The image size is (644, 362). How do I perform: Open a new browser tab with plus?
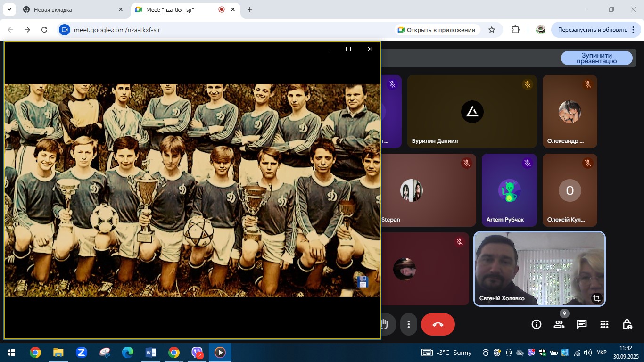tap(250, 9)
